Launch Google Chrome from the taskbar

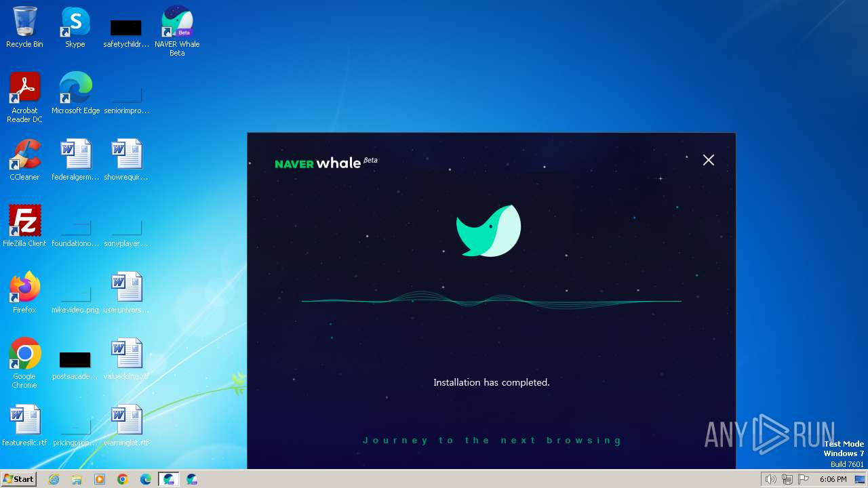pyautogui.click(x=123, y=479)
